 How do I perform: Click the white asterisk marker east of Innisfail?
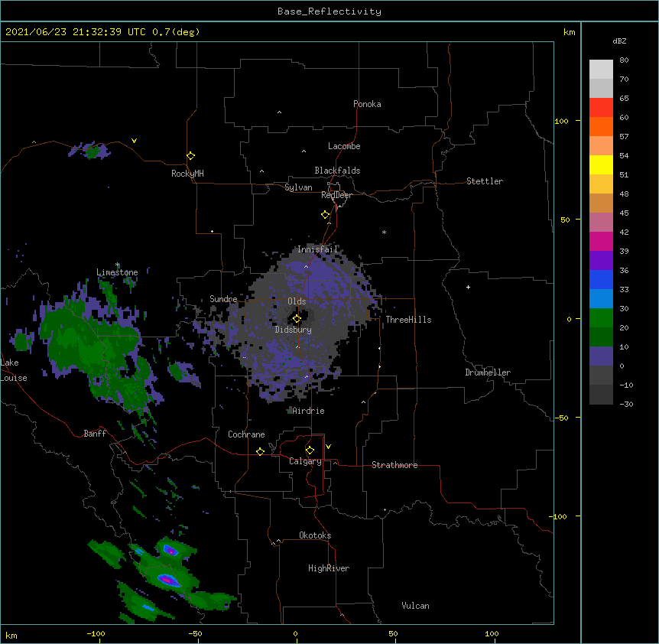(x=384, y=232)
